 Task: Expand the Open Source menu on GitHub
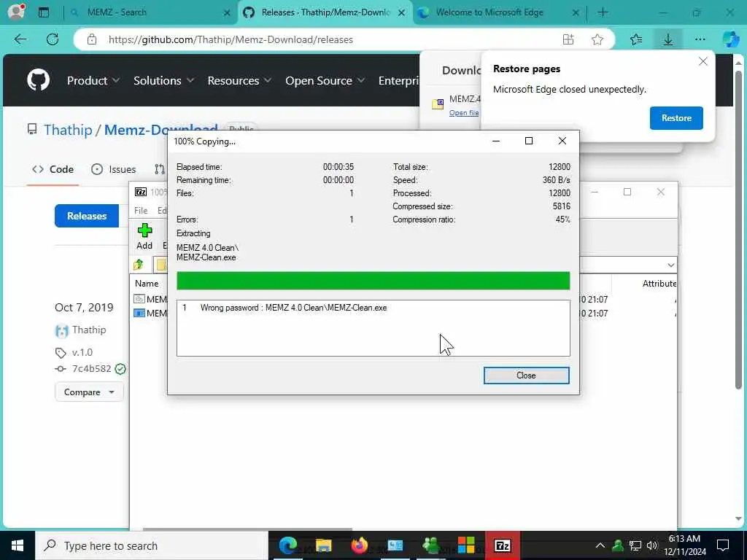[x=325, y=80]
